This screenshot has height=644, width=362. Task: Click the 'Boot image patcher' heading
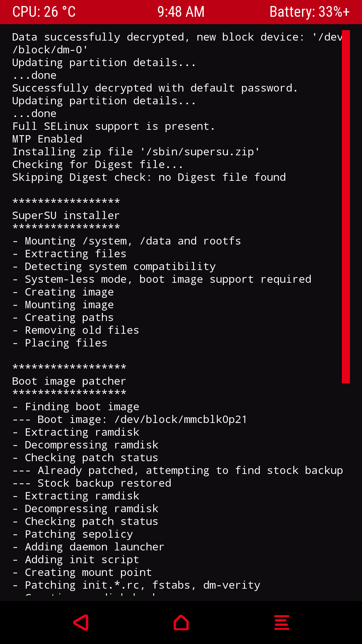[69, 381]
